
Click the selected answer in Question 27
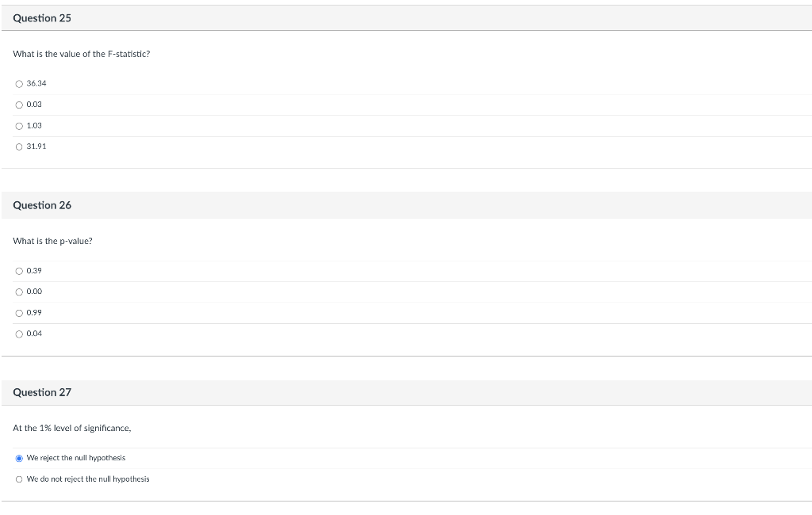click(x=75, y=457)
